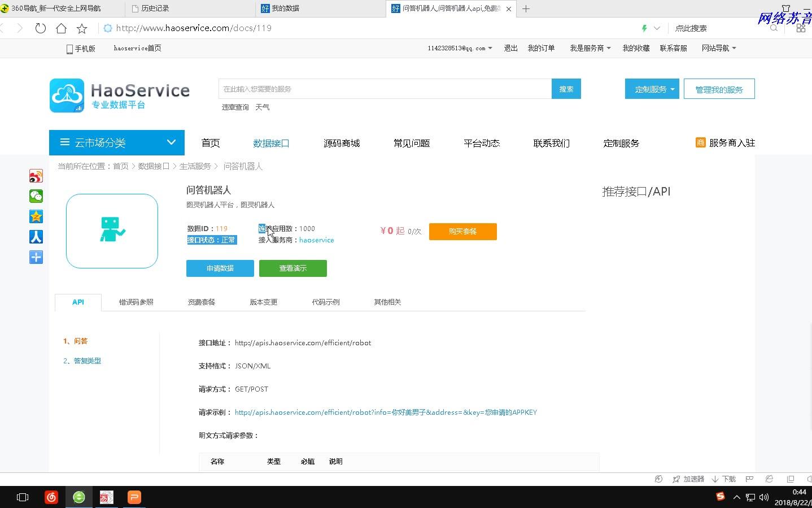Click the search magnifier in browser search box
Screen dimensions: 812x508
tap(774, 28)
